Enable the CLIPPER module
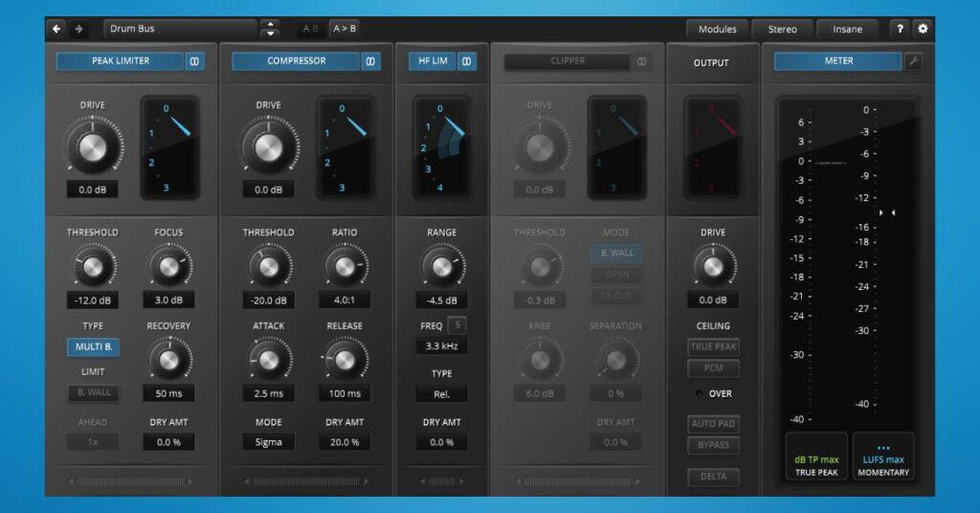 (568, 61)
